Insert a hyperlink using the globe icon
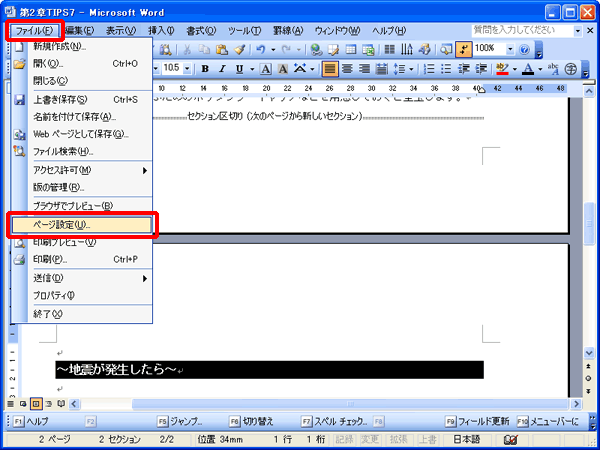 coord(316,50)
